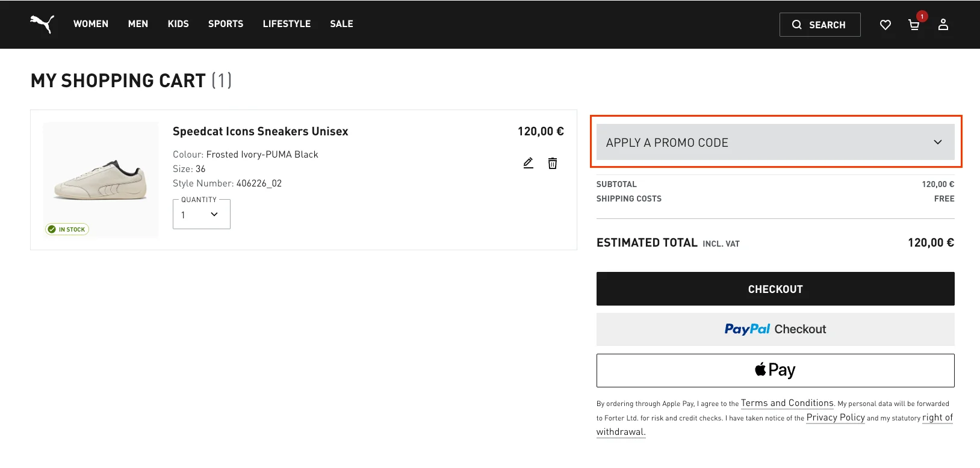Open the Terms and Conditions link
The height and width of the screenshot is (468, 980).
pyautogui.click(x=787, y=403)
